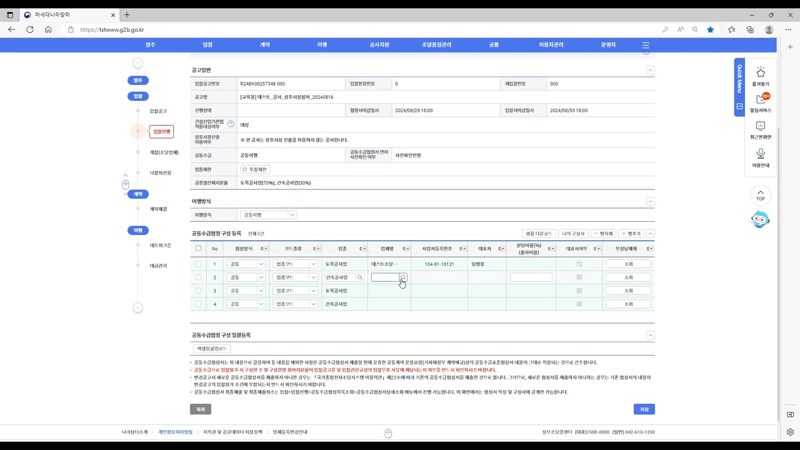Check the row 1 selection checkbox
This screenshot has height=450, width=800.
point(198,264)
